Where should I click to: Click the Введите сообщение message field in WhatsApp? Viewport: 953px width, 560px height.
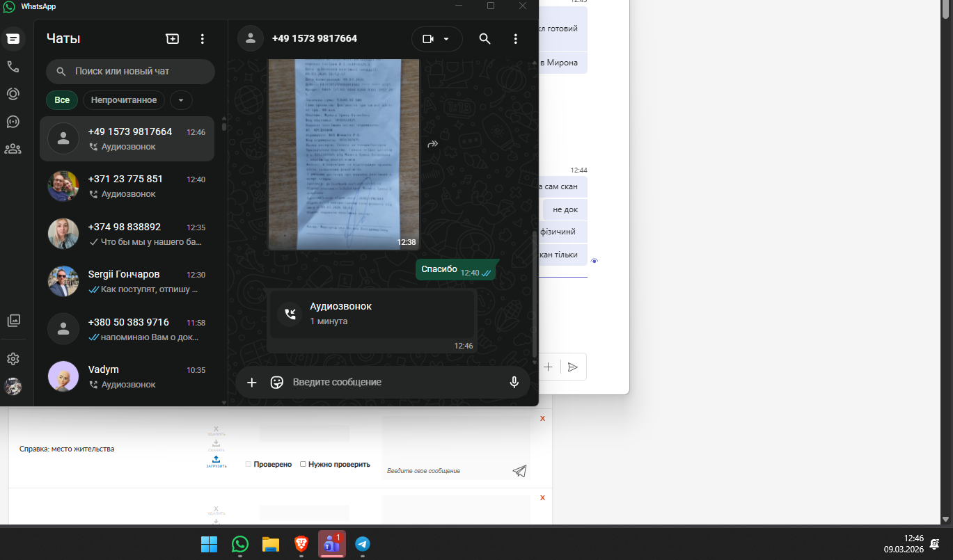(395, 382)
